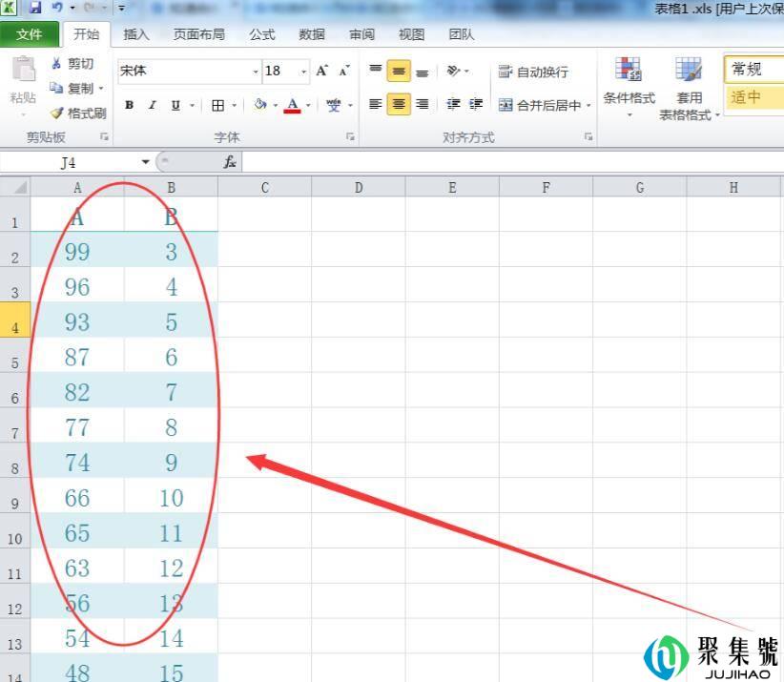Click the top align icon

point(376,72)
